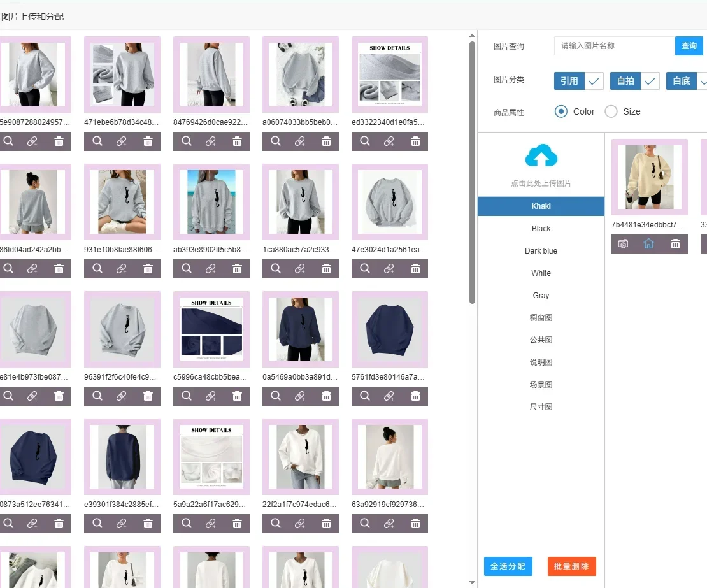Click file name 931e10b8fae88f606

[x=122, y=249]
